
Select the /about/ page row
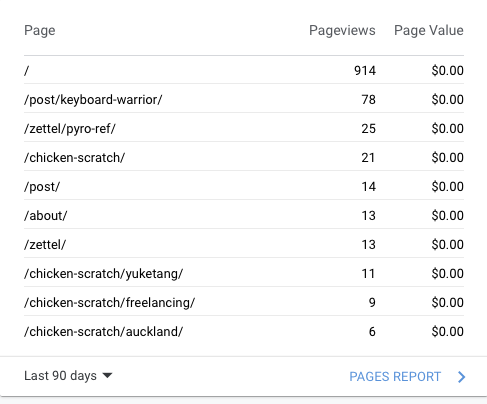point(244,215)
